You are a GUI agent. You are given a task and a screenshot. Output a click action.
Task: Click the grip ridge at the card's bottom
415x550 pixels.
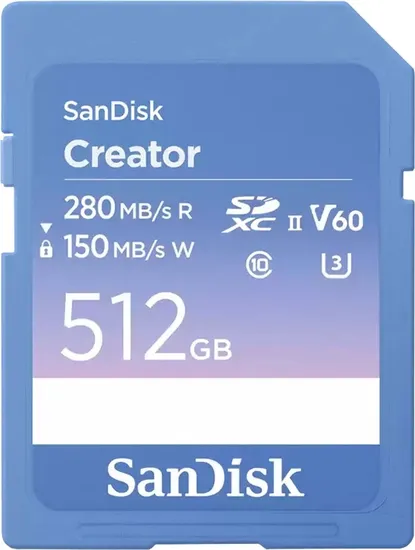tap(208, 531)
